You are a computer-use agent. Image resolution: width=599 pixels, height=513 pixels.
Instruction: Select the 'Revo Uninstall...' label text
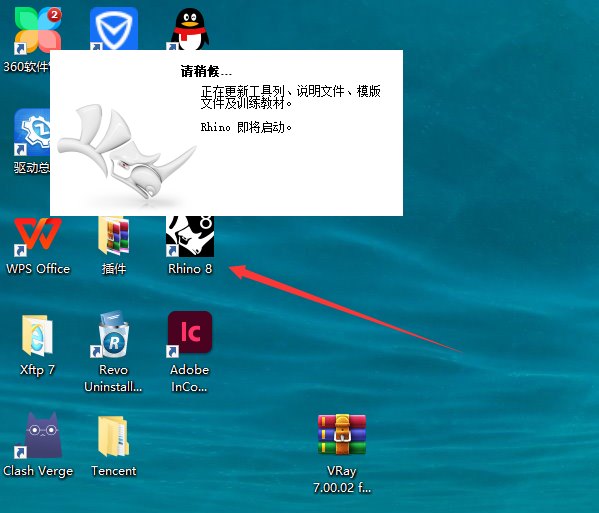tap(113, 379)
